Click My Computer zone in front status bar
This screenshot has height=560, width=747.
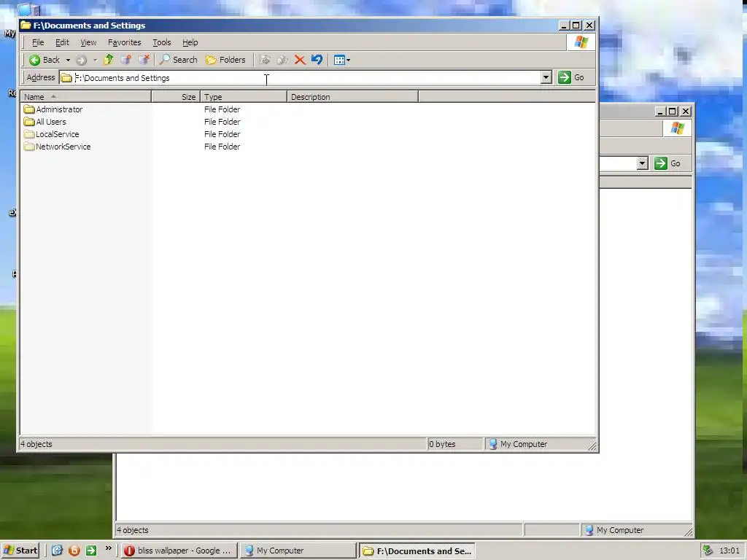point(517,444)
